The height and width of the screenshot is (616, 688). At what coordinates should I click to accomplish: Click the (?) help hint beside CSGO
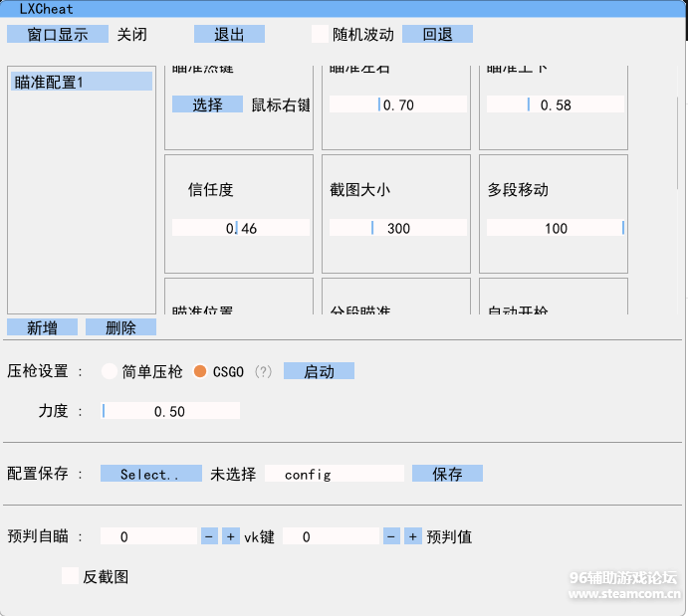[x=263, y=371]
